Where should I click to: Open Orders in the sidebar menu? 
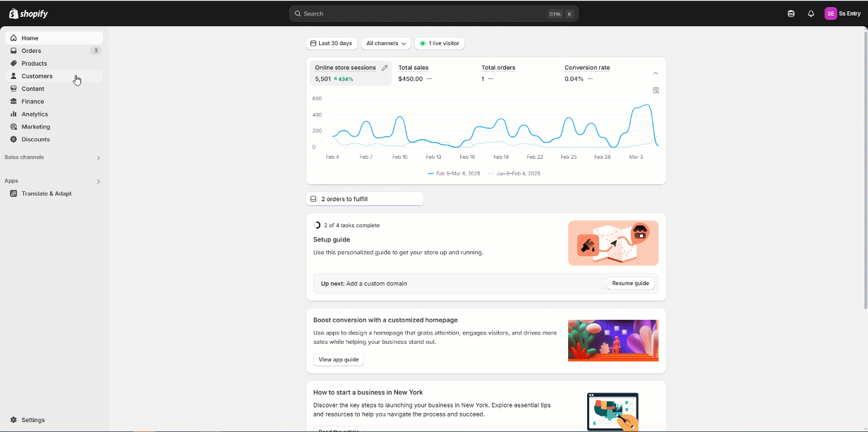(31, 51)
